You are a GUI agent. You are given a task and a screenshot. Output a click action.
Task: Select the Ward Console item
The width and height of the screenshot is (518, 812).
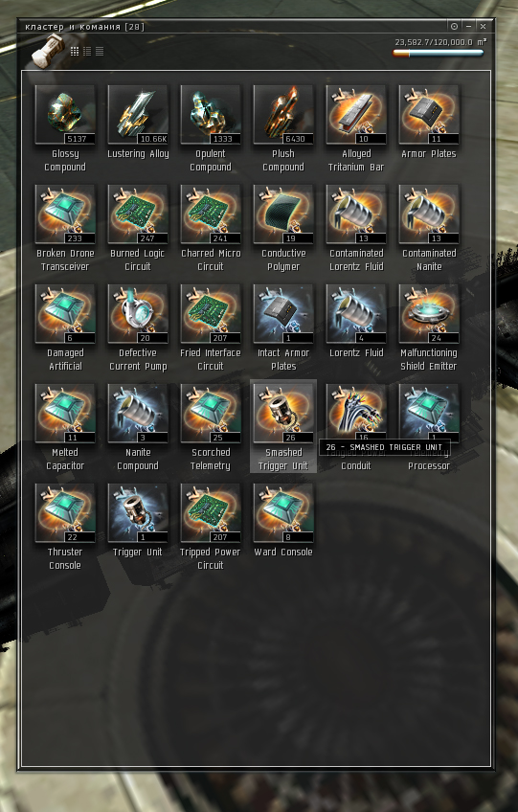tap(283, 513)
